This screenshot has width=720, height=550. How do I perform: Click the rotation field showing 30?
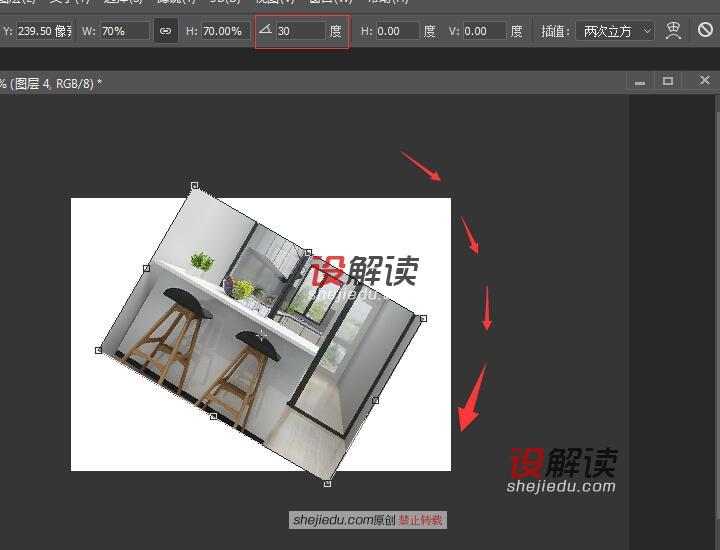(301, 31)
